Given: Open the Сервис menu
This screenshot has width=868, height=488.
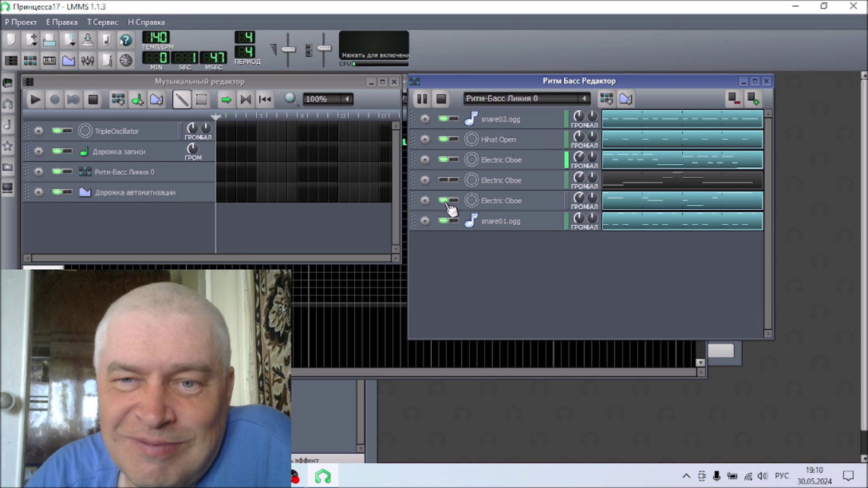Looking at the screenshot, I should pyautogui.click(x=103, y=22).
